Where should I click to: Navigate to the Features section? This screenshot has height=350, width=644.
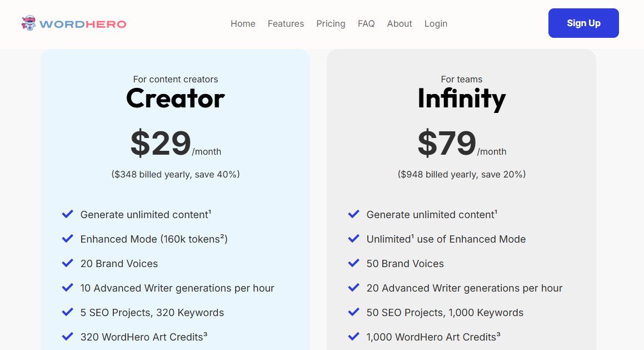click(286, 23)
